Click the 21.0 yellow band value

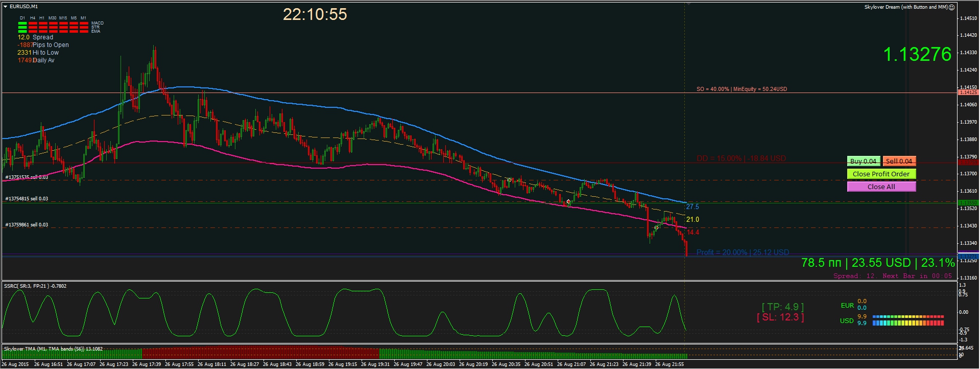coord(692,220)
